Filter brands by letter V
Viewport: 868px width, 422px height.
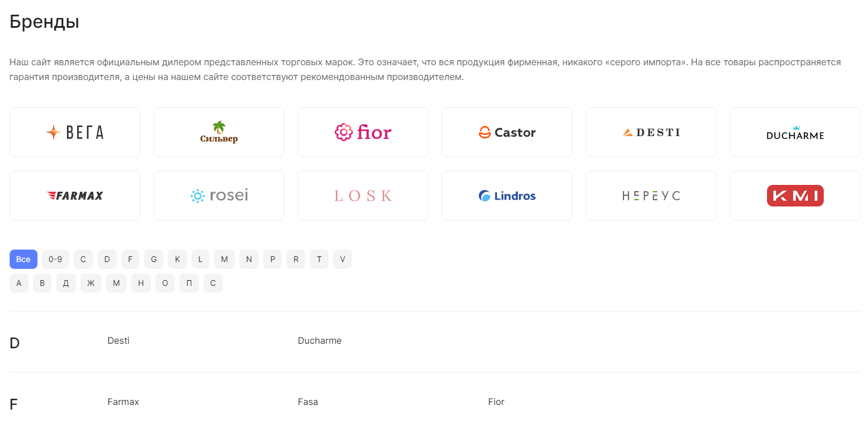pos(343,259)
